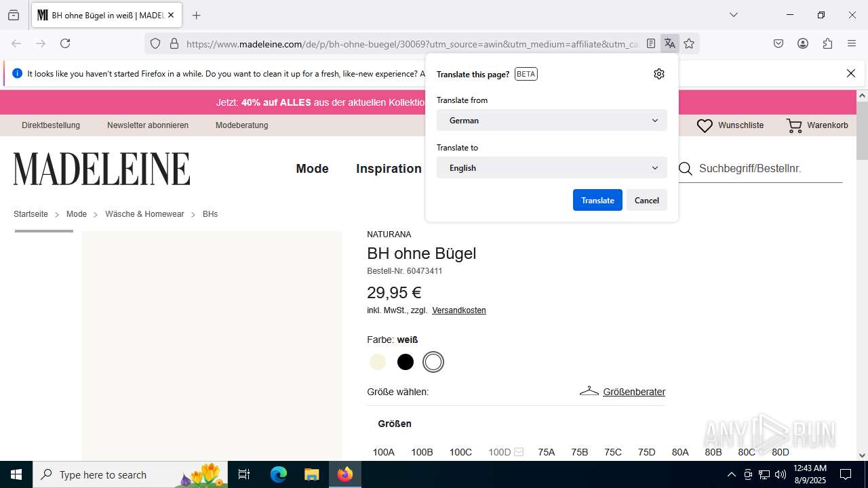This screenshot has height=488, width=868.
Task: Cancel the translation popup
Action: click(x=647, y=200)
